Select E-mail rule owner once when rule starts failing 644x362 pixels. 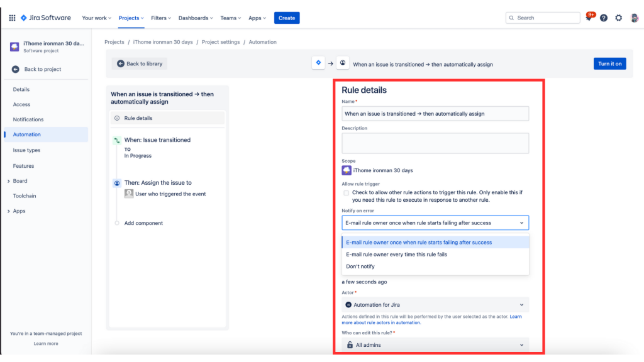tap(435, 242)
